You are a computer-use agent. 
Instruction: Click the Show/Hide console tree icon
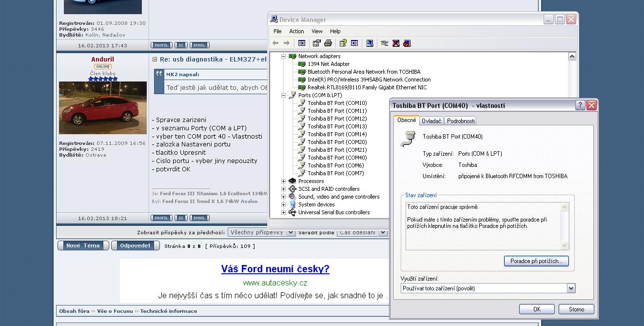pos(302,43)
